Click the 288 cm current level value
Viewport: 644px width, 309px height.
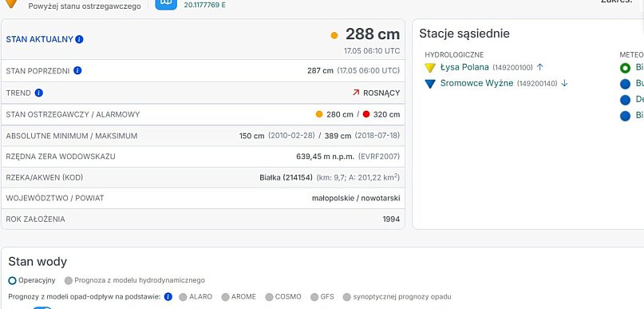tap(373, 34)
